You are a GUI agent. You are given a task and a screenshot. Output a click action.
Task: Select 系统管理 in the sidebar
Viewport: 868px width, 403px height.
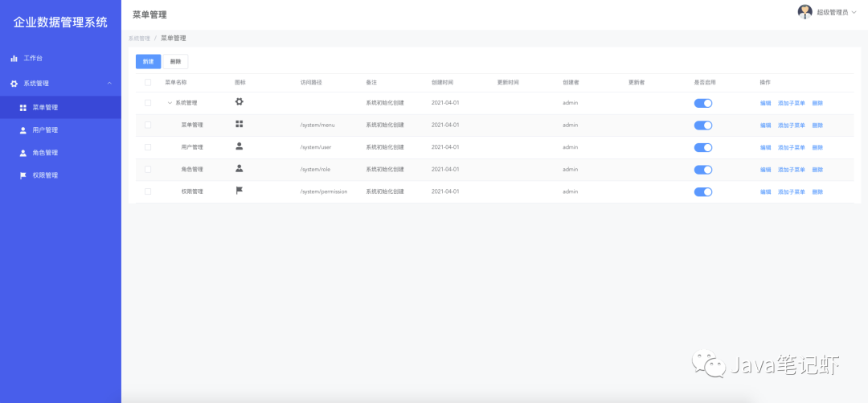coord(60,84)
